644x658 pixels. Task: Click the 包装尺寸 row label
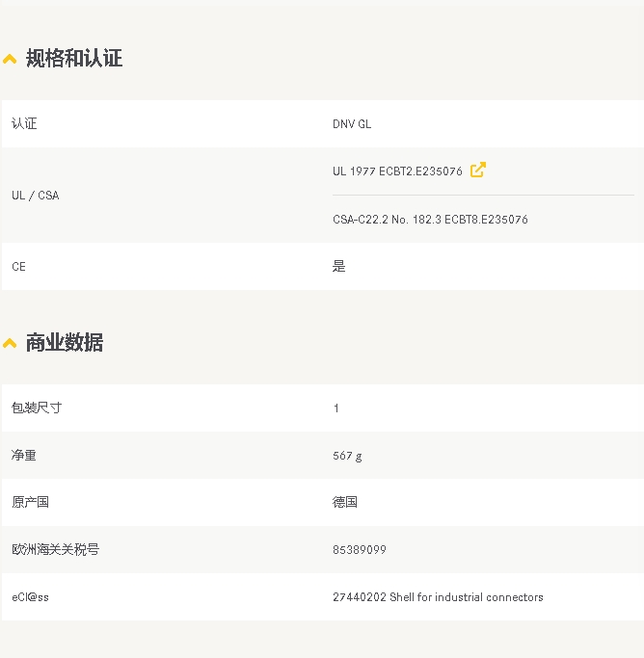pyautogui.click(x=37, y=408)
